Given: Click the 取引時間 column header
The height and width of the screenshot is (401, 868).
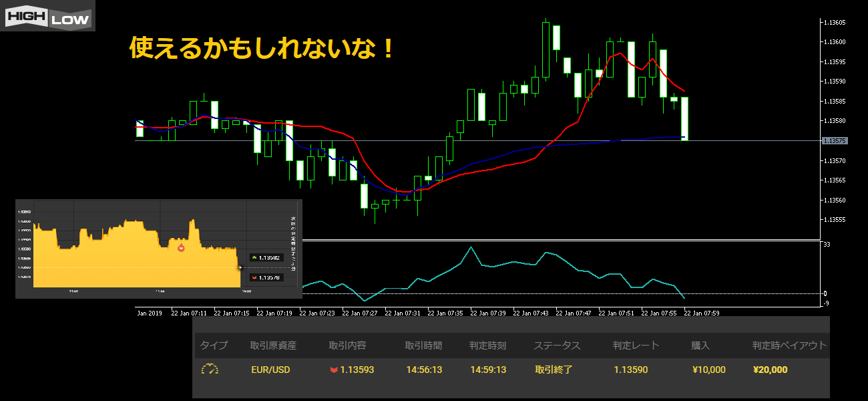Looking at the screenshot, I should pyautogui.click(x=423, y=346).
